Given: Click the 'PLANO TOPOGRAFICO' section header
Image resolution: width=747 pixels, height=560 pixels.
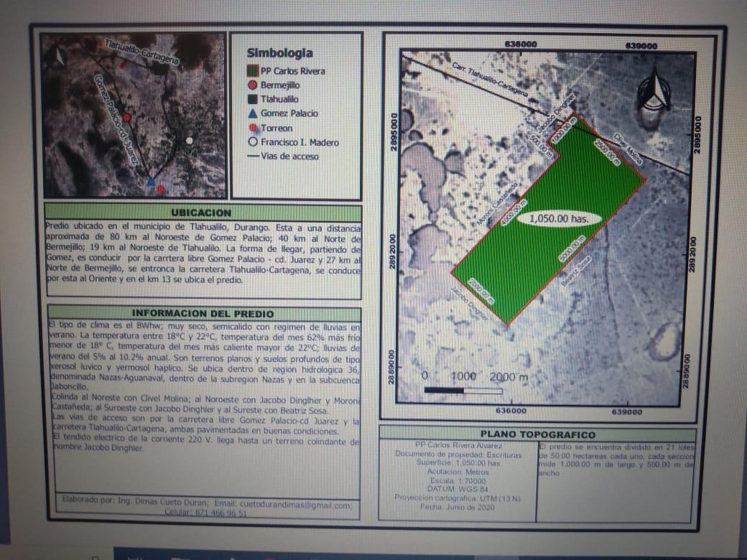Looking at the screenshot, I should (538, 434).
